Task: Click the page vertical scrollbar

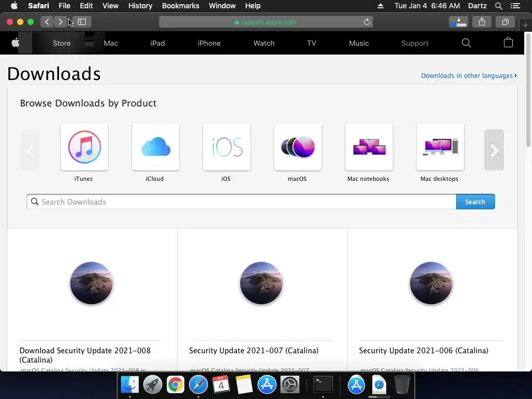Action: [x=528, y=90]
